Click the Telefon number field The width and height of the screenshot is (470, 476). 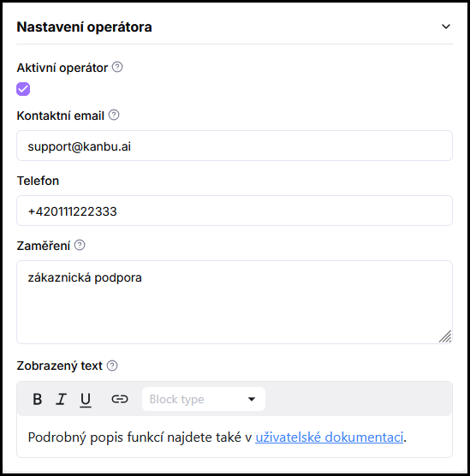click(235, 211)
